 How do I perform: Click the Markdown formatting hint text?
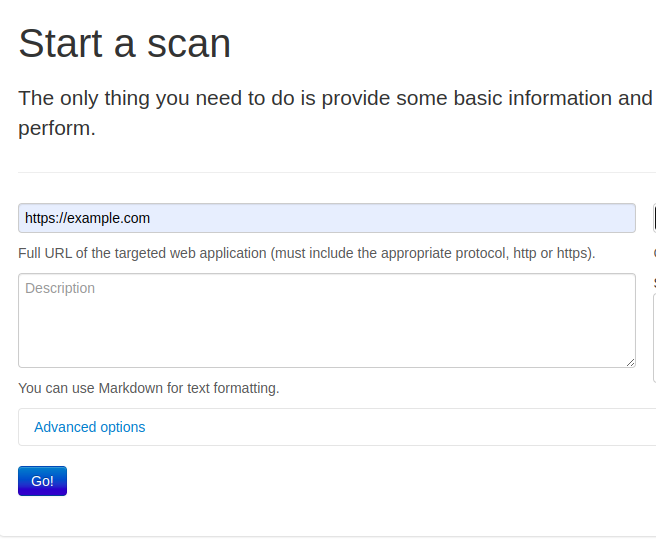pos(148,388)
